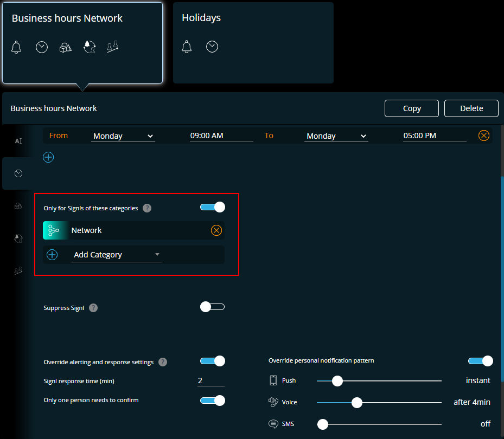
Task: Open help for Override alerting and response settings
Action: click(163, 362)
